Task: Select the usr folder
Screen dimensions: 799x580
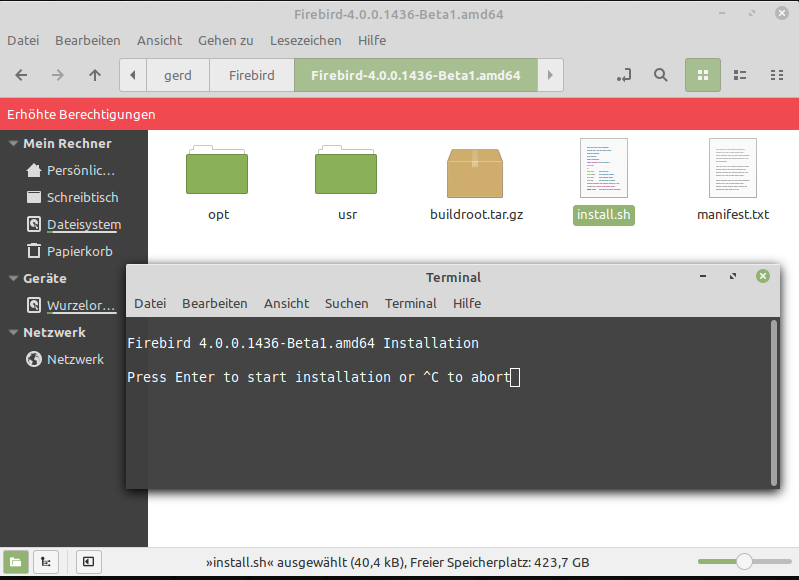Action: (x=347, y=171)
